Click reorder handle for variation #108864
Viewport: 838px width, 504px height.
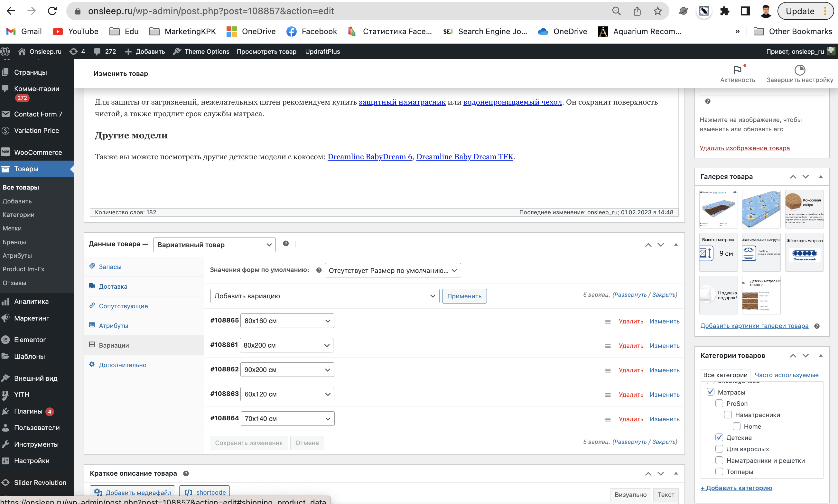[x=608, y=419]
